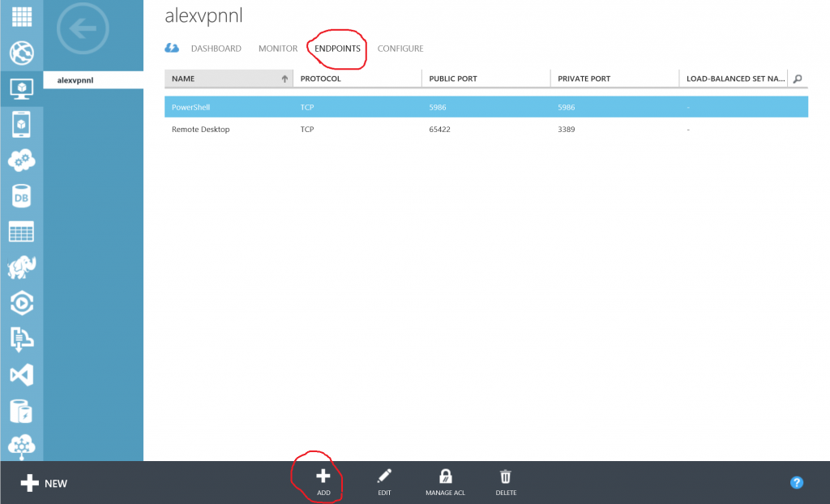The height and width of the screenshot is (504, 830).
Task: Sort by the NAME column header
Action: pyautogui.click(x=229, y=79)
